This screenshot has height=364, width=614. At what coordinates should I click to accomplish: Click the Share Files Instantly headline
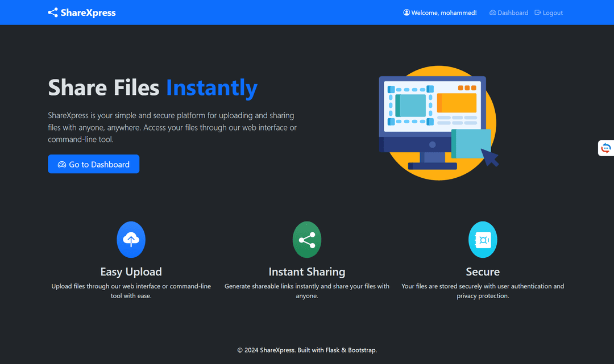pos(153,87)
